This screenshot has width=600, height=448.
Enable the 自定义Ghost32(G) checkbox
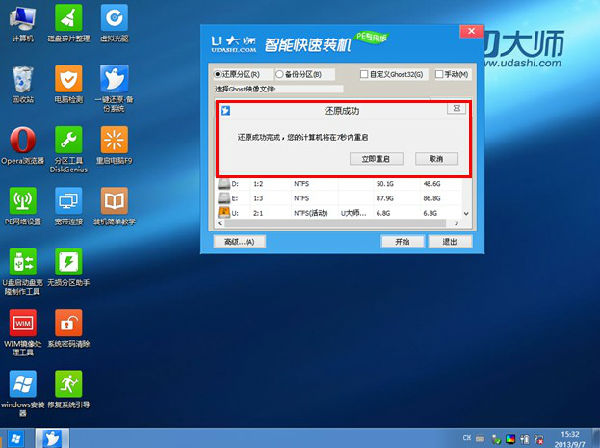tap(365, 74)
